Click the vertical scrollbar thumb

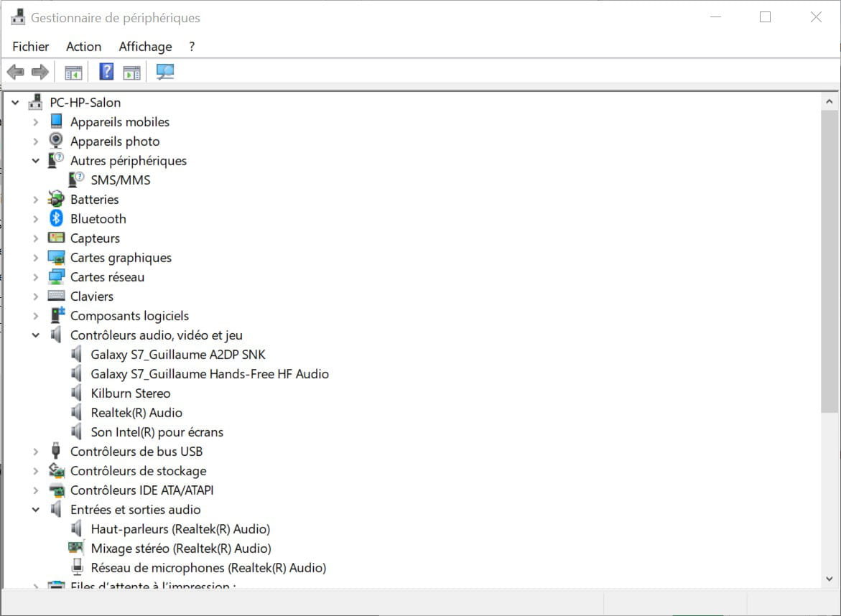point(830,261)
